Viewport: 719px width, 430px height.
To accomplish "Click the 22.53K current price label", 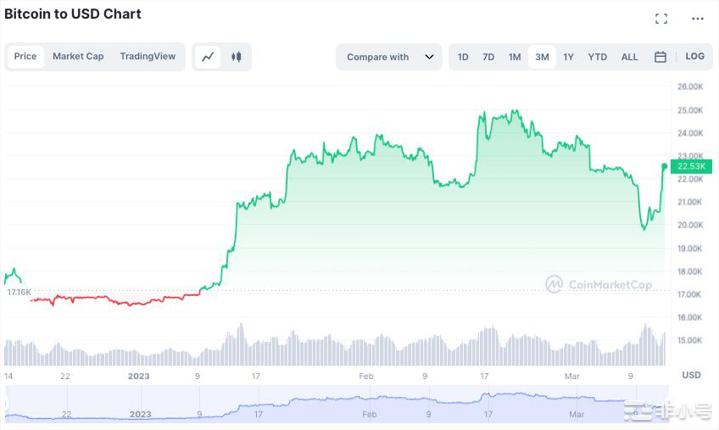I will pyautogui.click(x=692, y=166).
